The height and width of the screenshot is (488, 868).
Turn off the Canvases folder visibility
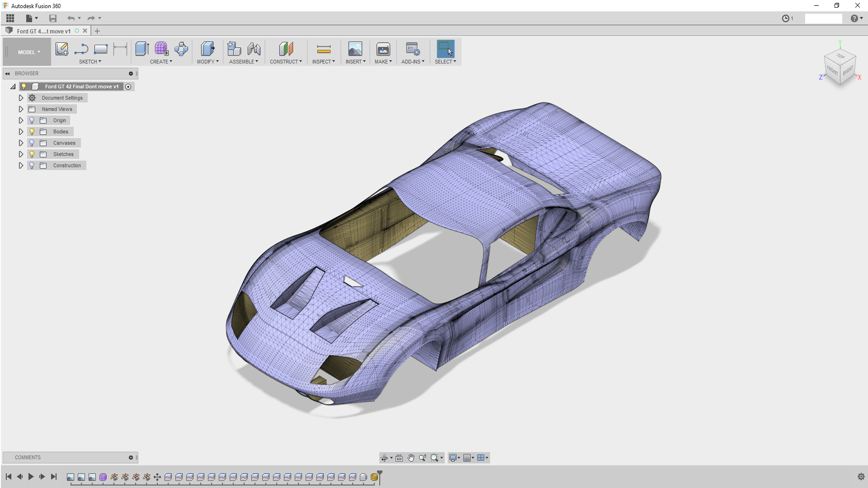point(32,142)
